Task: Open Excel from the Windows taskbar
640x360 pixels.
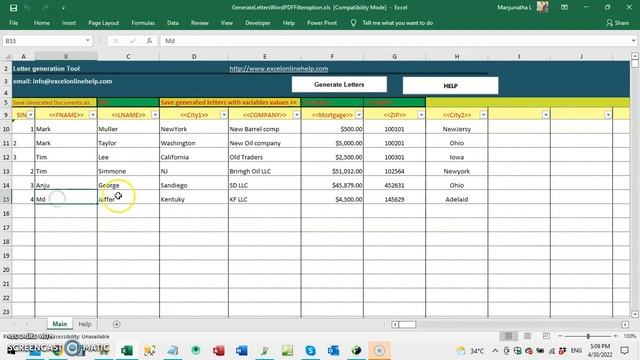Action: [127, 350]
